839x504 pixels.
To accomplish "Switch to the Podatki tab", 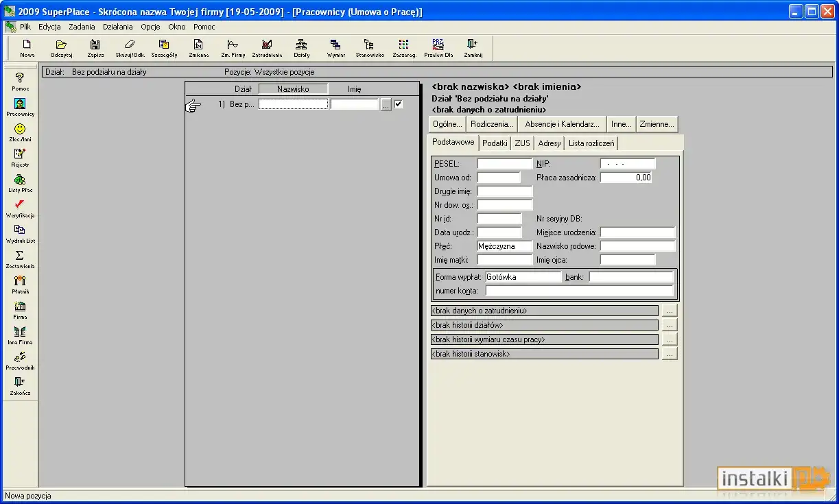I will tap(495, 143).
